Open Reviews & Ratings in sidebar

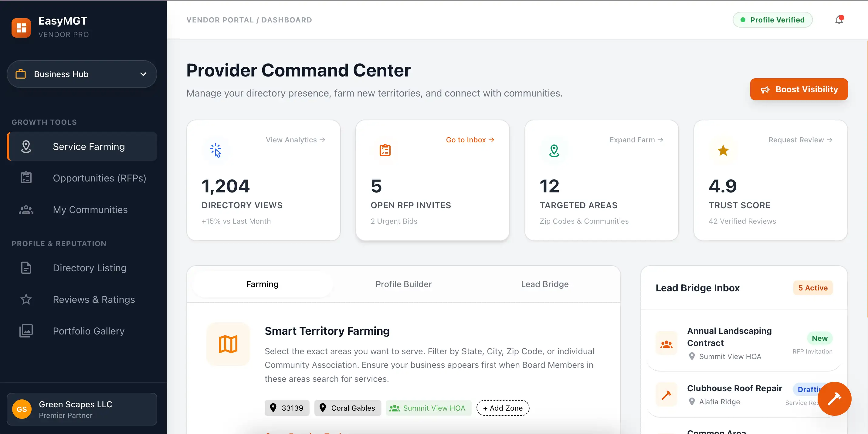pyautogui.click(x=94, y=299)
